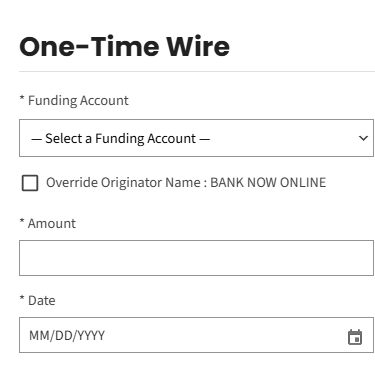Toggle override via BANK NOW ONLINE text

[268, 183]
